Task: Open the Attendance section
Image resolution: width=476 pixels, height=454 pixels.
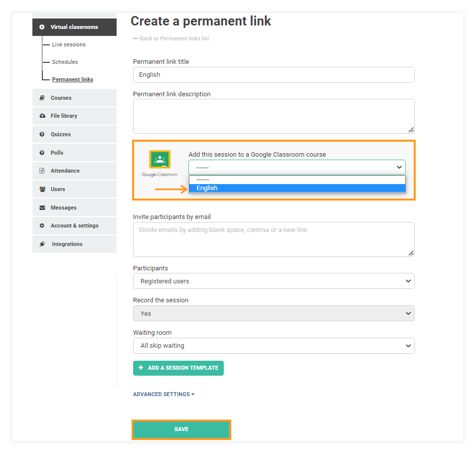Action: click(x=74, y=171)
